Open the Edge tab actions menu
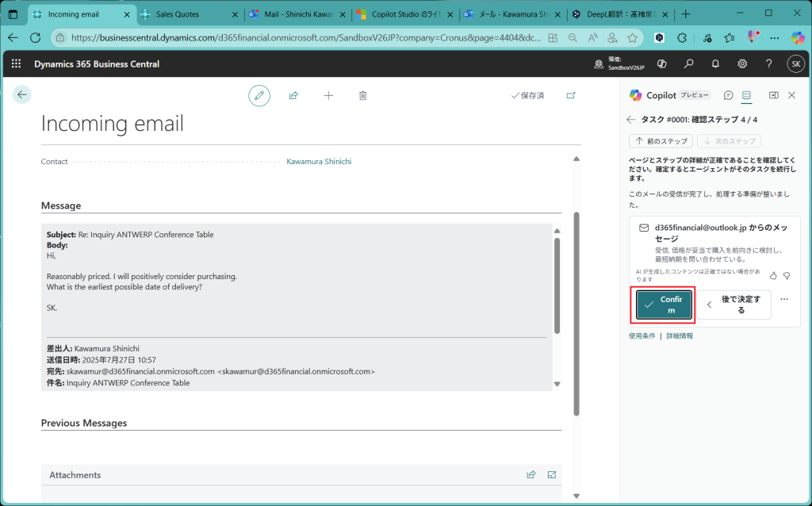 click(x=13, y=14)
